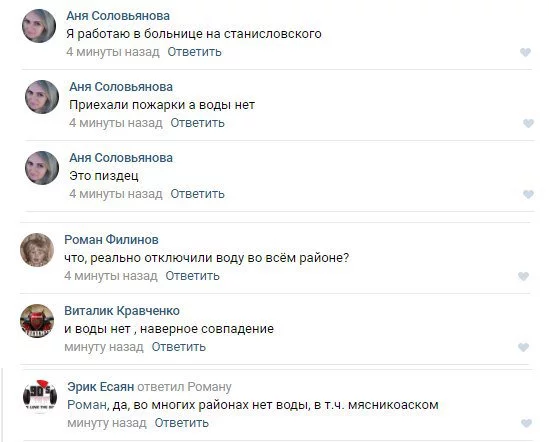Click the 'Роман' mention in Эрик's reply
This screenshot has height=442, width=549.
(87, 405)
